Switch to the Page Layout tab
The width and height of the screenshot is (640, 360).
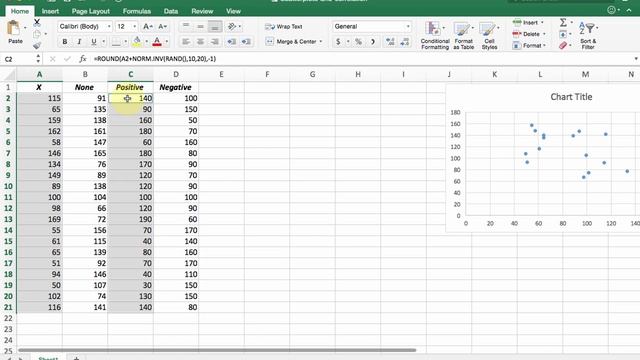click(x=91, y=11)
